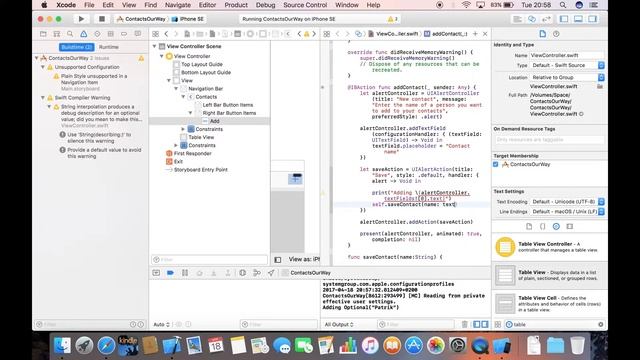This screenshot has width=640, height=360.
Task: Open the Type dropdown Default - Swift Source
Action: point(567,65)
